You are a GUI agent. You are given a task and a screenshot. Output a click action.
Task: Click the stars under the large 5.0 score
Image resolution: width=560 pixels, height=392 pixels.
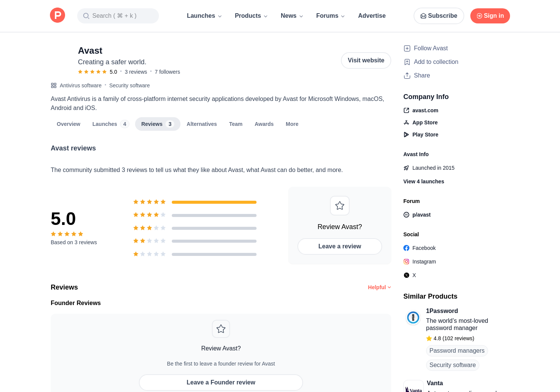pyautogui.click(x=67, y=234)
